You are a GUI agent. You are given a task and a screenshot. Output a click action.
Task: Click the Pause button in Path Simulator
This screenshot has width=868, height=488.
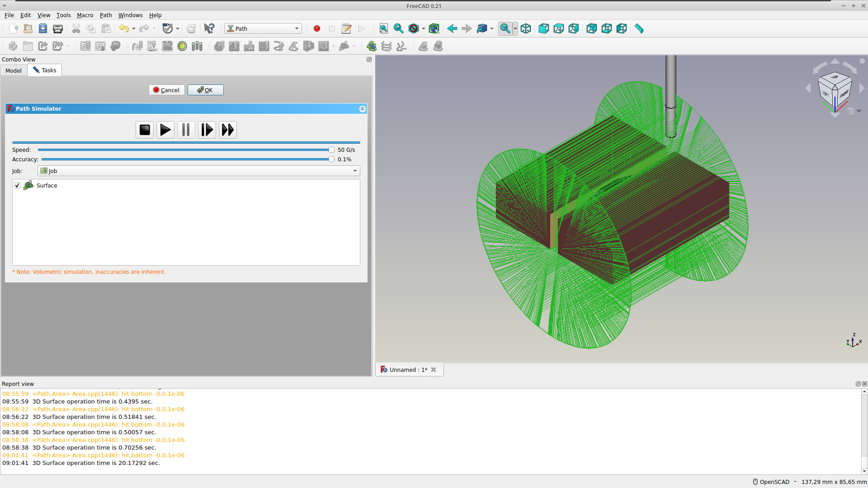[x=186, y=130]
